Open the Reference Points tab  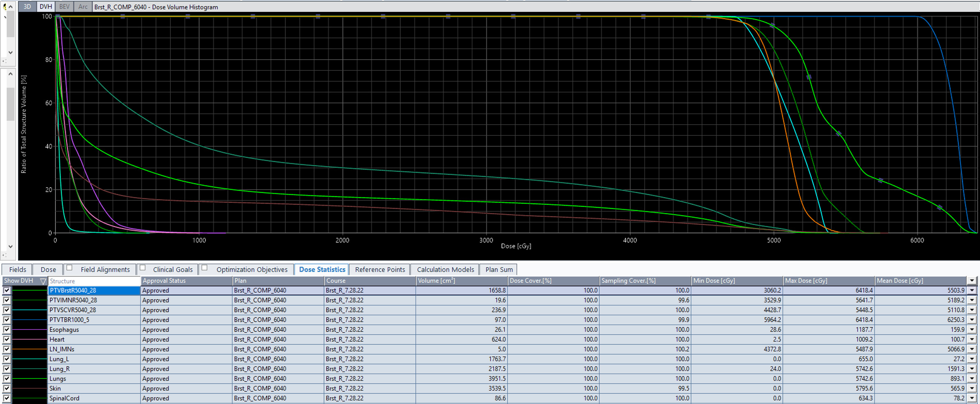pyautogui.click(x=380, y=269)
